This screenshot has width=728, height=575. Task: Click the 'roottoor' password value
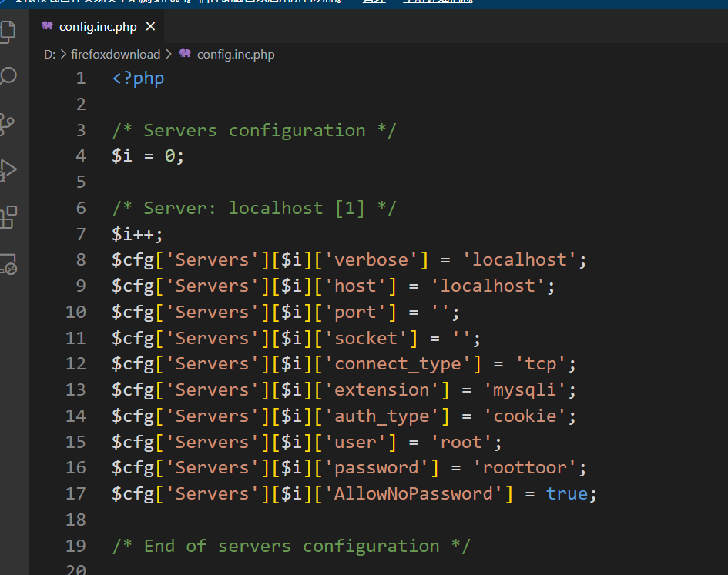[525, 468]
